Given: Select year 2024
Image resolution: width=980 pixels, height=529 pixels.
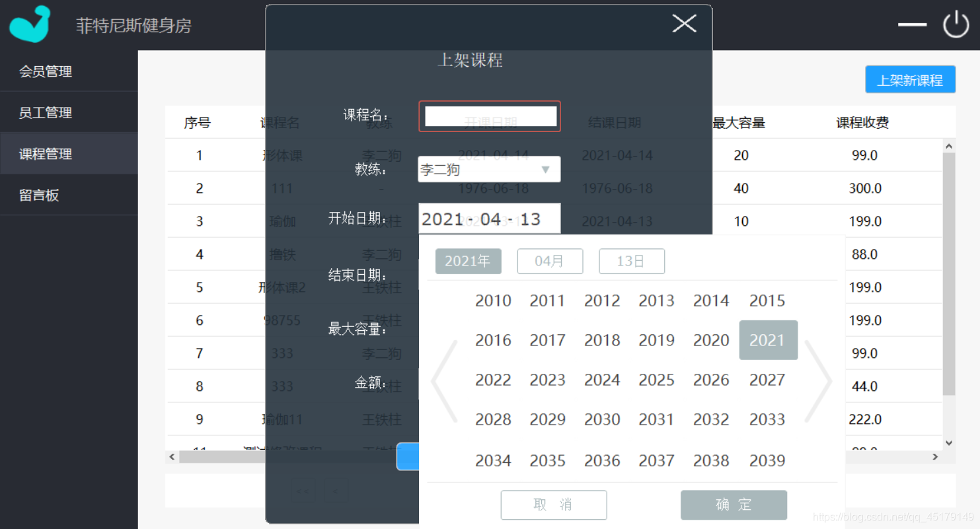Looking at the screenshot, I should (x=602, y=380).
